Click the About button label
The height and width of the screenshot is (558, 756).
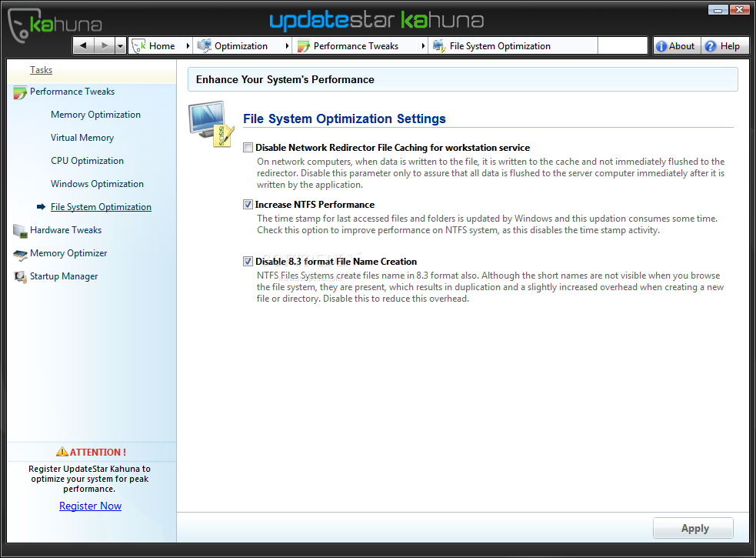tap(681, 46)
